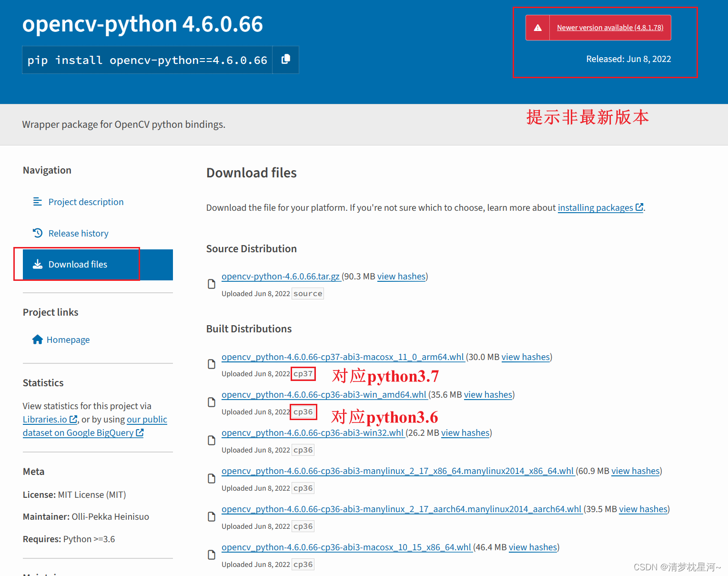View hashes for the tar.gz source file
This screenshot has width=728, height=576.
401,276
